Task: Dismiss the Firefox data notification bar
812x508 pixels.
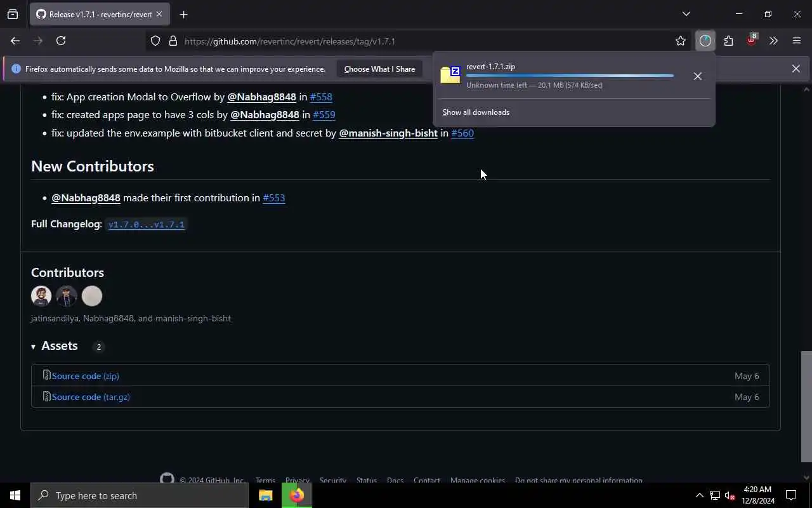Action: click(796, 69)
